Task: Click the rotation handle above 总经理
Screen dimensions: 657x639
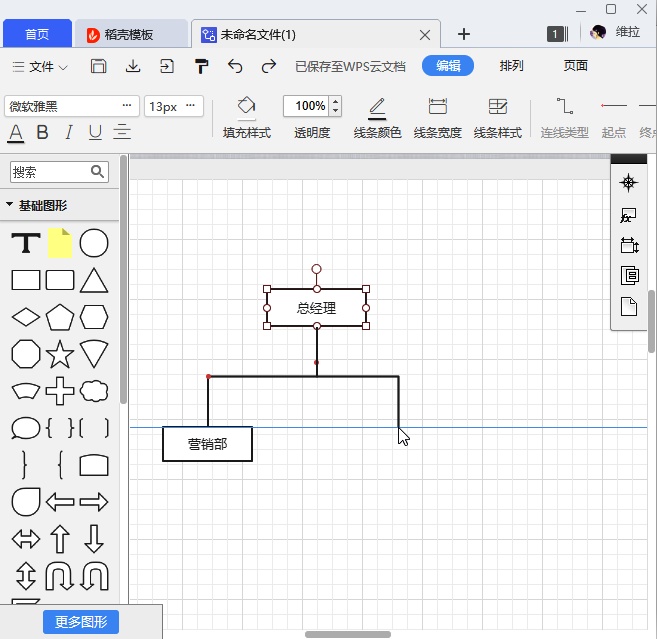Action: tap(316, 269)
